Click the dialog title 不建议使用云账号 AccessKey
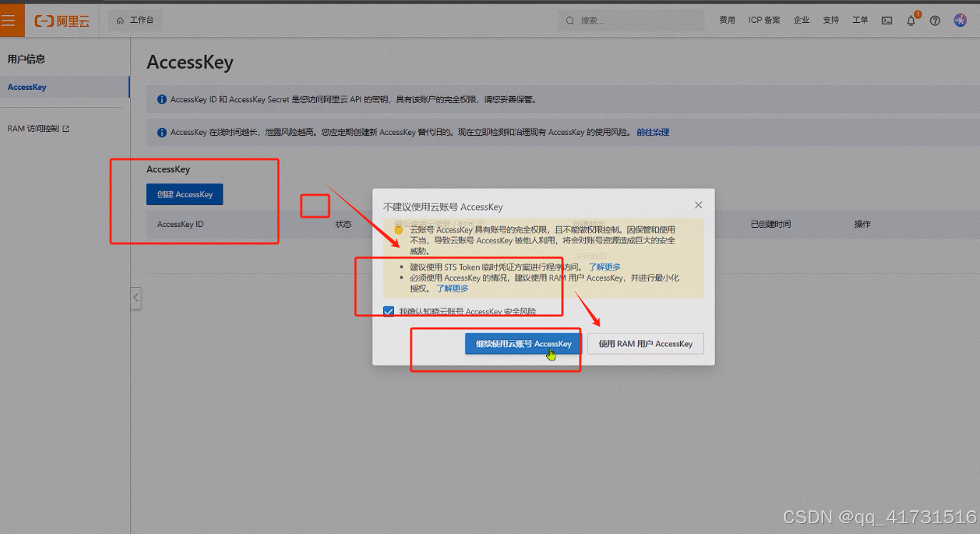 pos(443,207)
